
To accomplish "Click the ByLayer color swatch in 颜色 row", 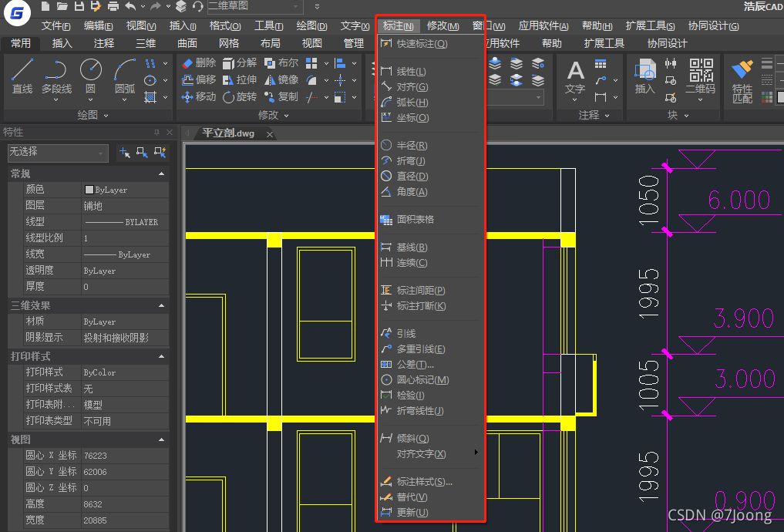I will (89, 190).
